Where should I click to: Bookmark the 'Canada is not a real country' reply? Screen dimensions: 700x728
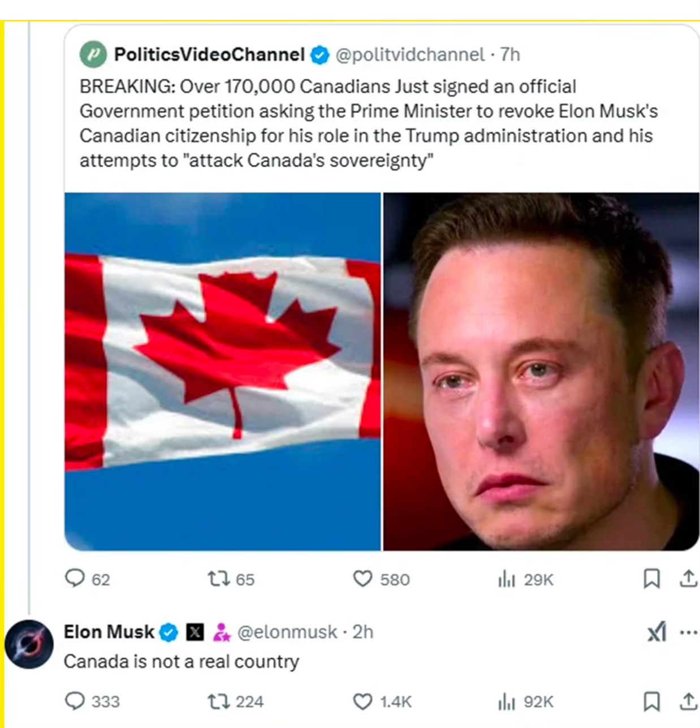pyautogui.click(x=651, y=701)
